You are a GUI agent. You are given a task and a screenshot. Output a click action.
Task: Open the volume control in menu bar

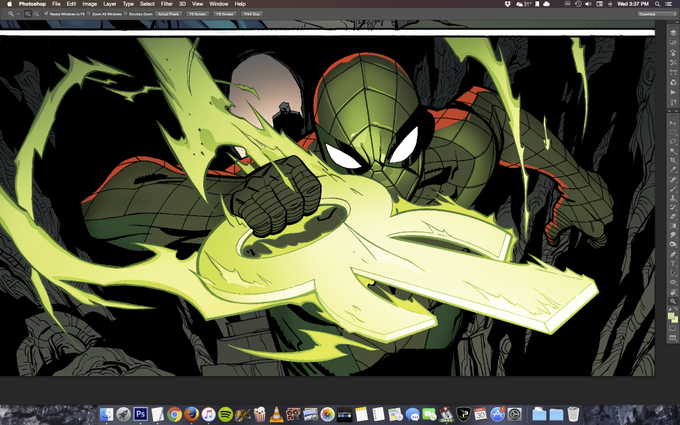click(x=588, y=4)
